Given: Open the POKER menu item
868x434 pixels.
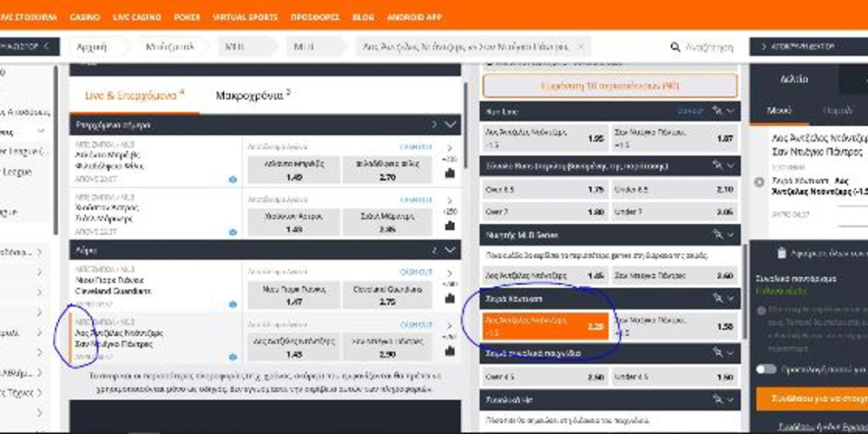Looking at the screenshot, I should tap(187, 17).
